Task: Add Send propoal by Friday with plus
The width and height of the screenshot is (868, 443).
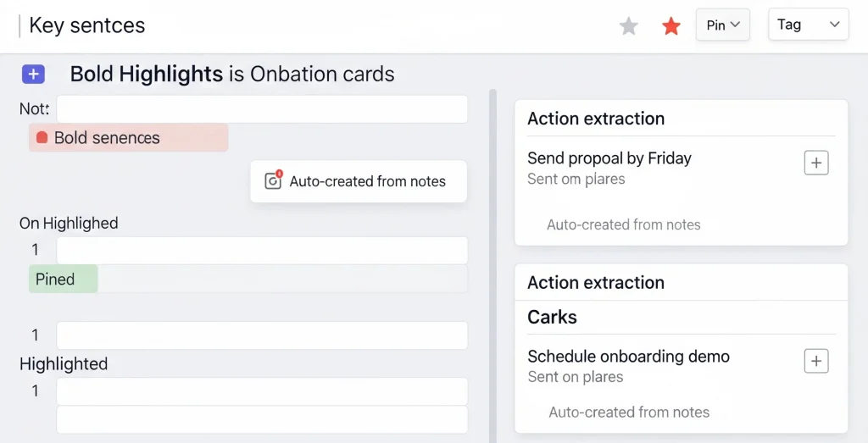Action: (815, 163)
